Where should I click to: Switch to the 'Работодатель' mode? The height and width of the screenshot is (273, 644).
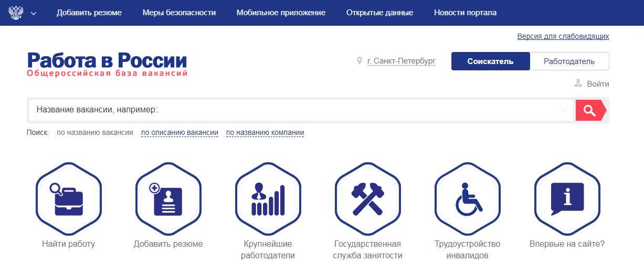coord(569,61)
